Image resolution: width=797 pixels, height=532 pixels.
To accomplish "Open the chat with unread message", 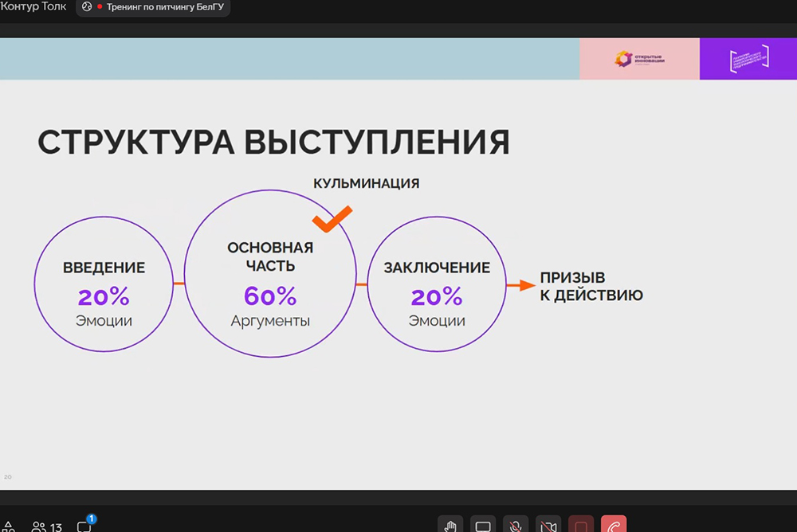I will 84,526.
